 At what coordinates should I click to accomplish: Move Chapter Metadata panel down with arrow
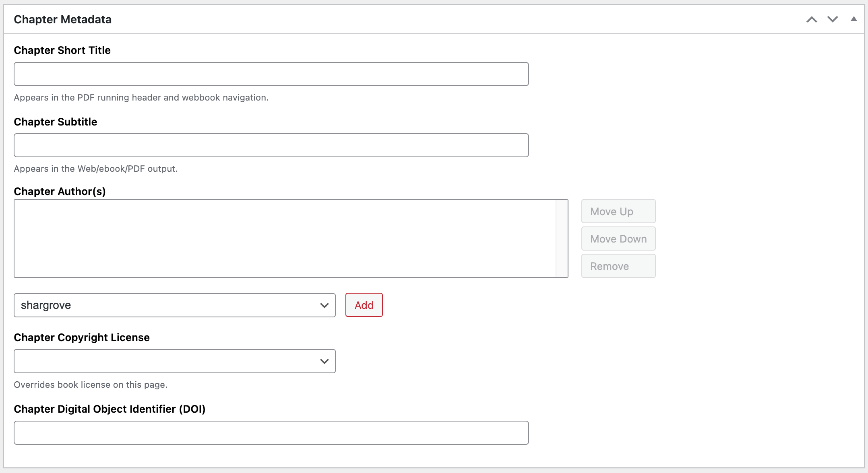click(x=833, y=19)
